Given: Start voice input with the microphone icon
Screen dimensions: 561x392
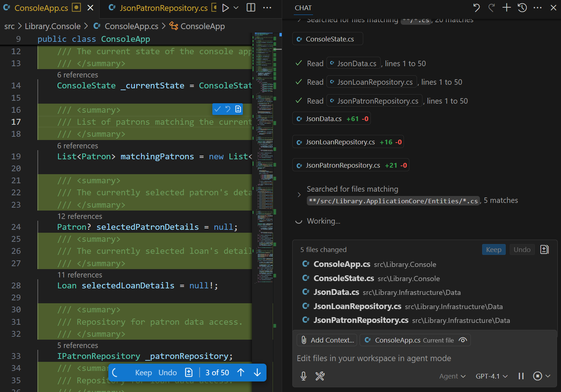Looking at the screenshot, I should click(x=303, y=376).
